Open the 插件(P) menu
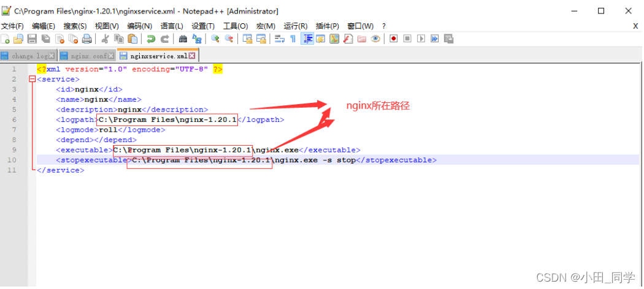Image resolution: width=644 pixels, height=289 pixels. click(328, 26)
